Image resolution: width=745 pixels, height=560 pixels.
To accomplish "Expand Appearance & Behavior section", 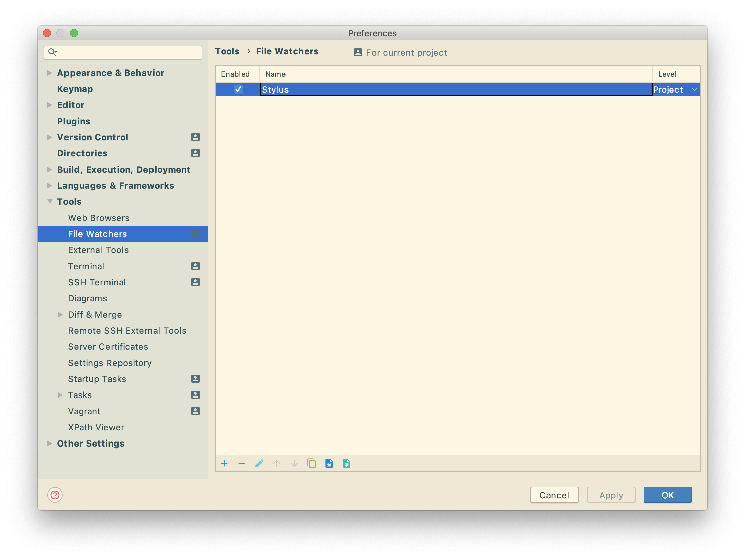I will tap(49, 73).
